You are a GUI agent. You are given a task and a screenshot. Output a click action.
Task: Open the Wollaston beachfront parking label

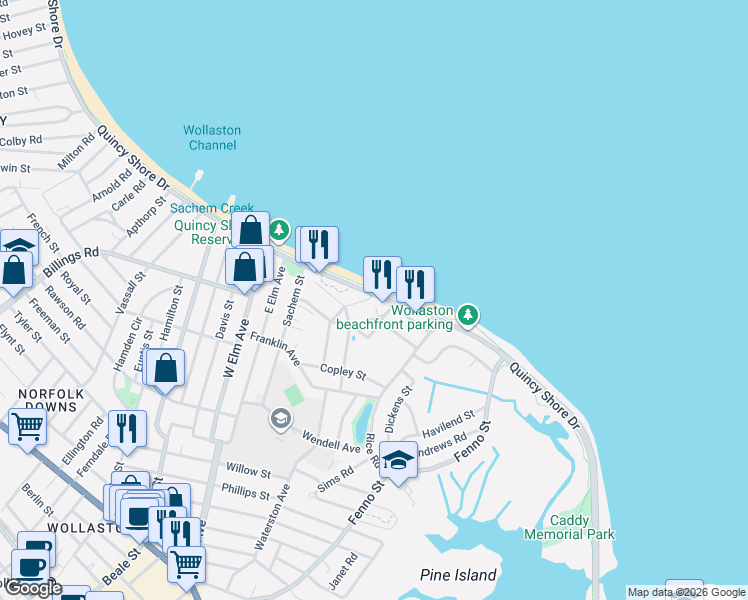point(394,318)
